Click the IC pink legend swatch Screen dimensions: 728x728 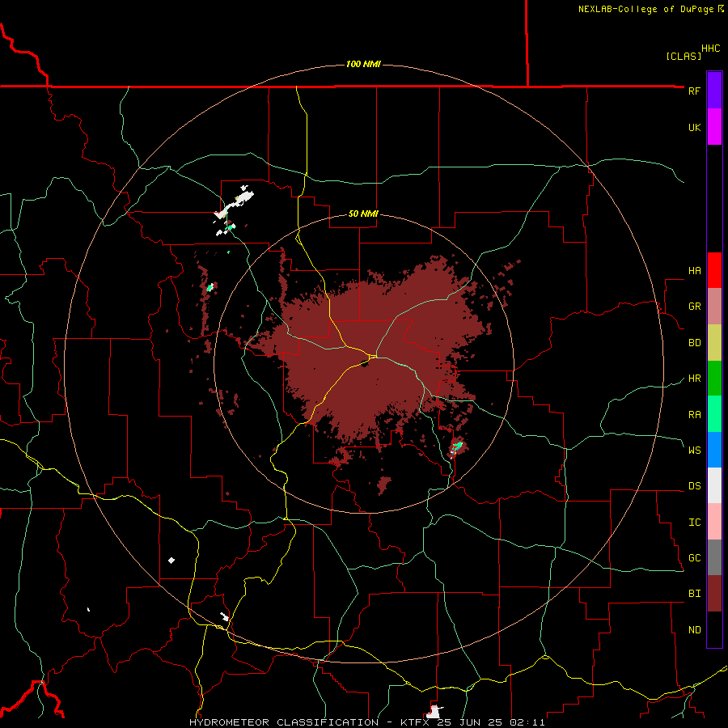714,522
